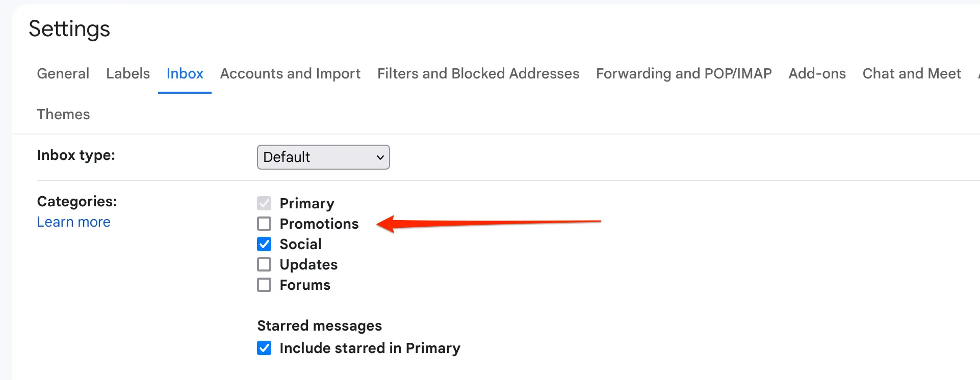Switch to Forwarding and POP/IMAP
Image resolution: width=980 pixels, height=380 pixels.
[x=683, y=73]
